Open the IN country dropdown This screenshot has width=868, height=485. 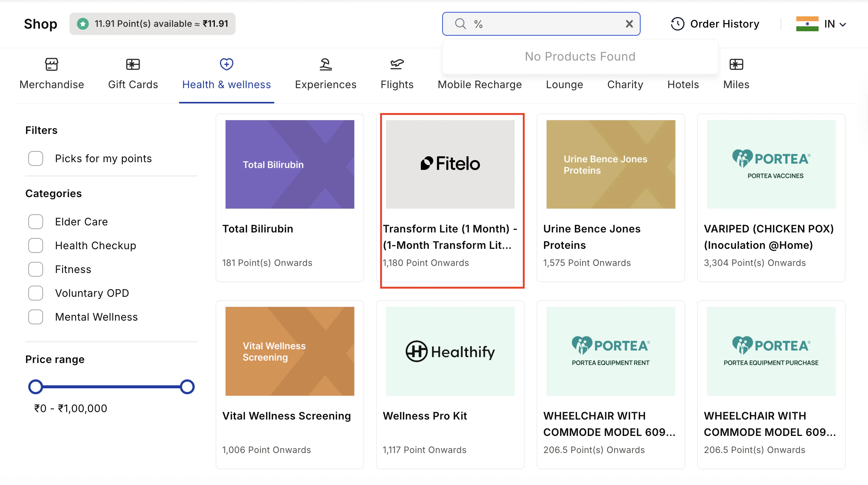coord(835,24)
